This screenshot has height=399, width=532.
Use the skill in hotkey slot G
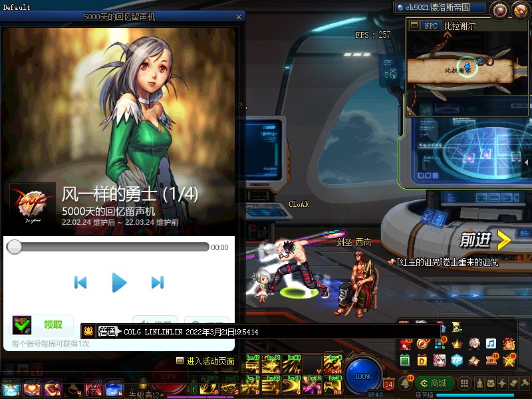[293, 385]
